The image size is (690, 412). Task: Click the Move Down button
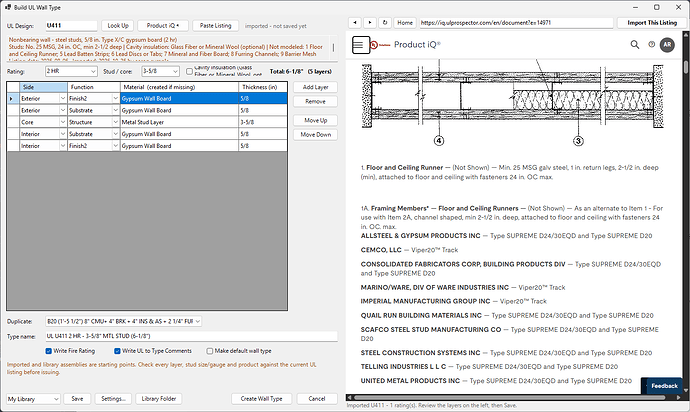[x=316, y=135]
